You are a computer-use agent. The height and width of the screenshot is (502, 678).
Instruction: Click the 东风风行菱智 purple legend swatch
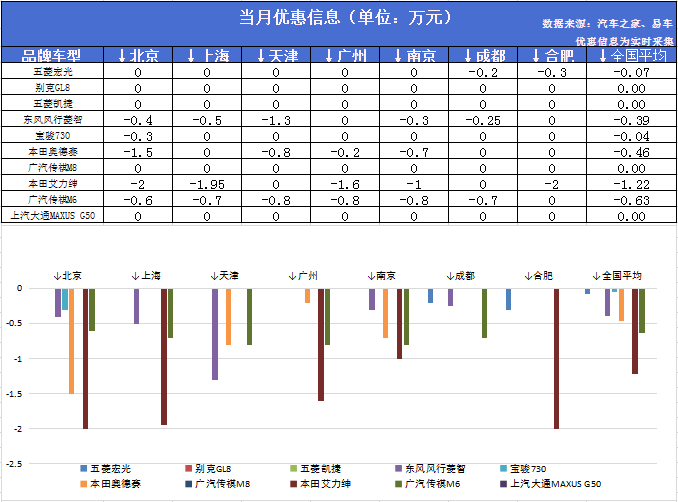(x=398, y=468)
